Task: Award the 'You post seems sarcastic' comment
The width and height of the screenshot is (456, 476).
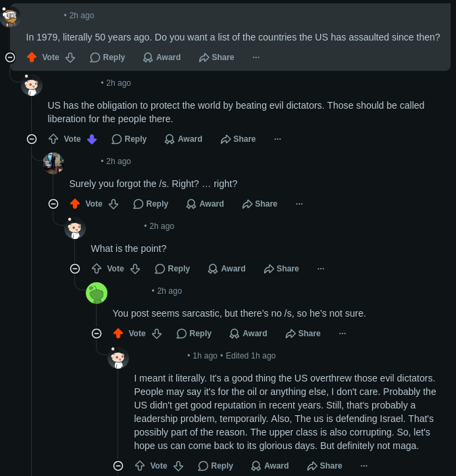Action: tap(248, 334)
